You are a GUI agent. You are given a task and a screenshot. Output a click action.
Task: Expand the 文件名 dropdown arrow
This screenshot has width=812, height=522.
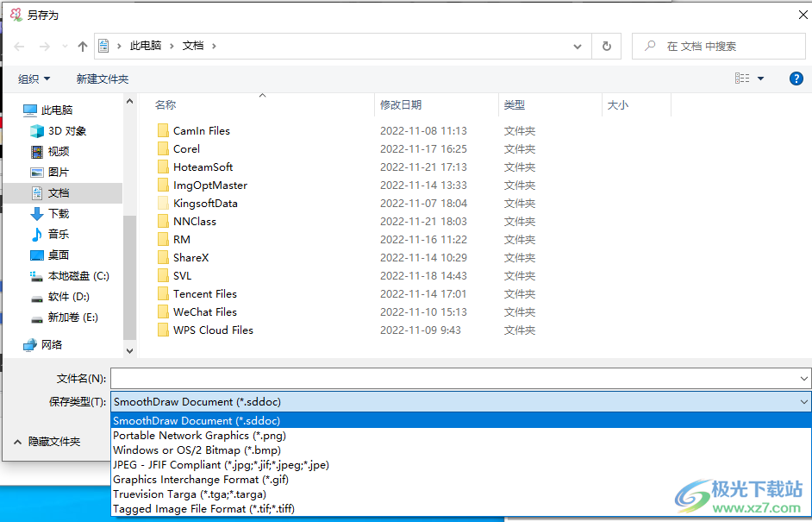pos(803,379)
